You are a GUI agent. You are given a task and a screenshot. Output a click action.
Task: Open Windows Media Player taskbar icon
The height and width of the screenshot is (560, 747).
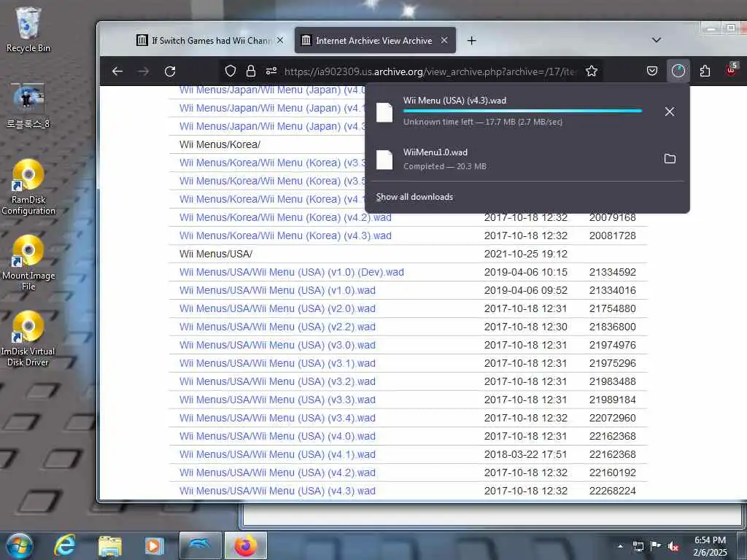click(x=154, y=545)
